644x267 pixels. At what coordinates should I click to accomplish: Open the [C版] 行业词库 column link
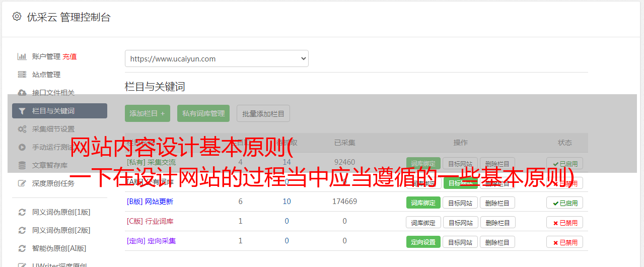coord(150,221)
